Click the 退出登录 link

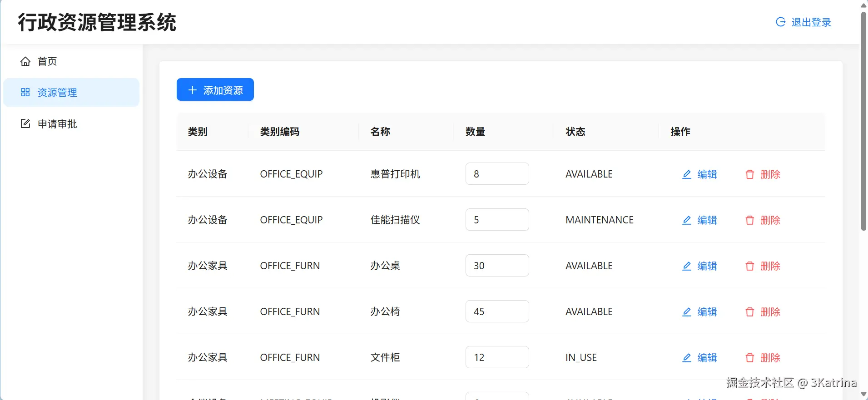[804, 22]
